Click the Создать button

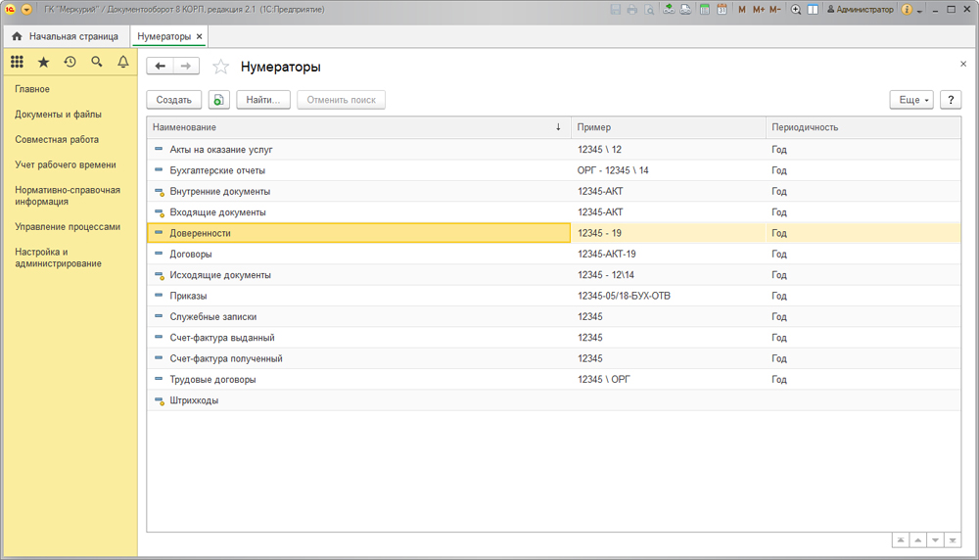pos(174,100)
